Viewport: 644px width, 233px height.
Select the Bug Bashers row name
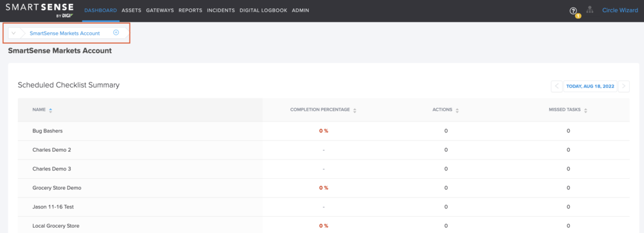pos(47,131)
